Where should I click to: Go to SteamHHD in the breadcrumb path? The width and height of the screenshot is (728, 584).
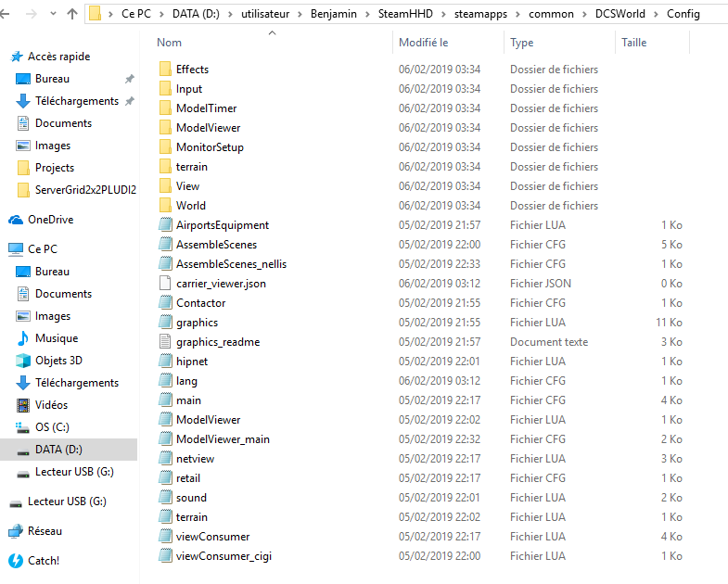(405, 14)
